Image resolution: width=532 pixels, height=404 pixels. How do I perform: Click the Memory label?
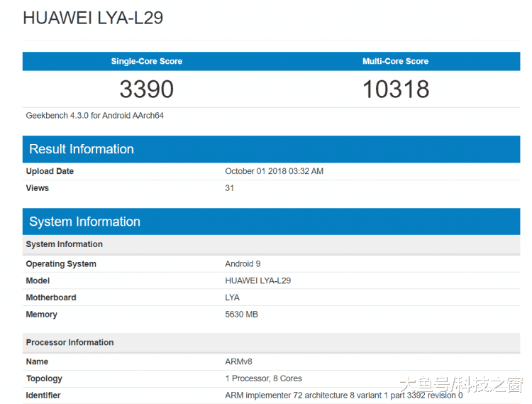41,315
